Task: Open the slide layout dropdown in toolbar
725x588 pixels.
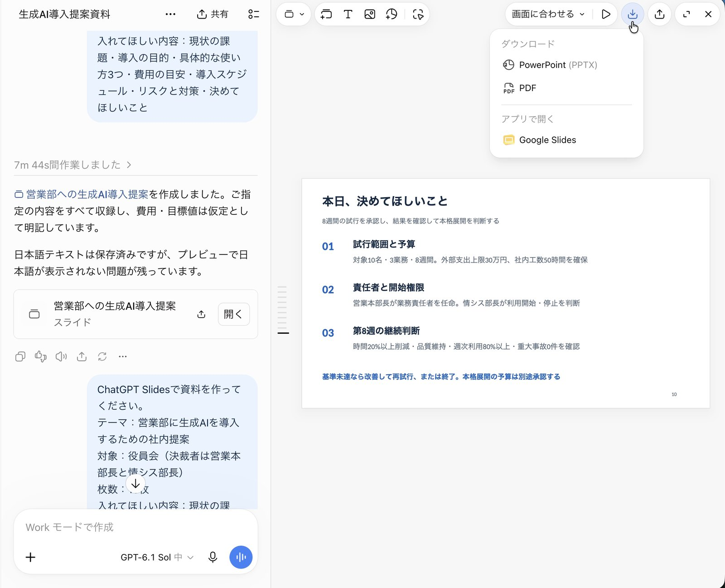Action: (x=294, y=14)
